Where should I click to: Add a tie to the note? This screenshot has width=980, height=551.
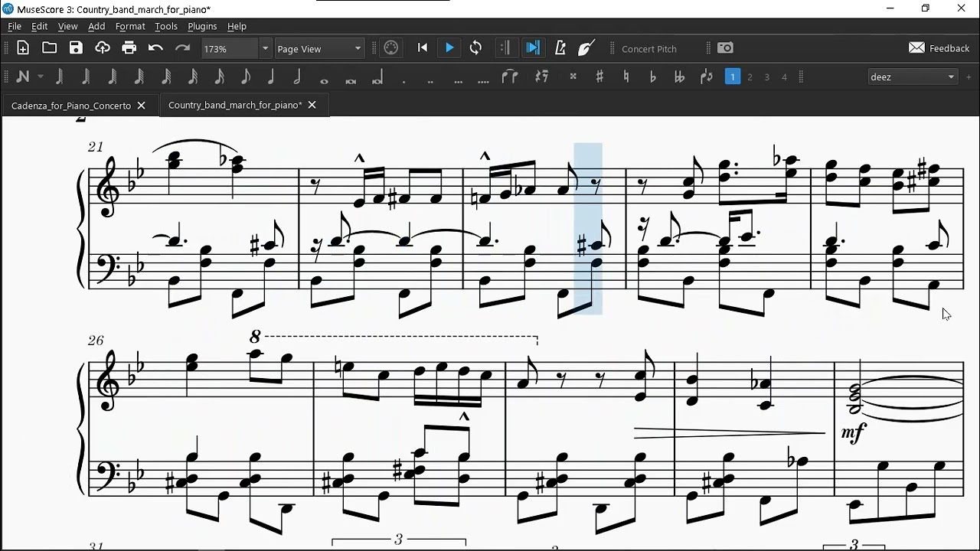click(x=510, y=77)
